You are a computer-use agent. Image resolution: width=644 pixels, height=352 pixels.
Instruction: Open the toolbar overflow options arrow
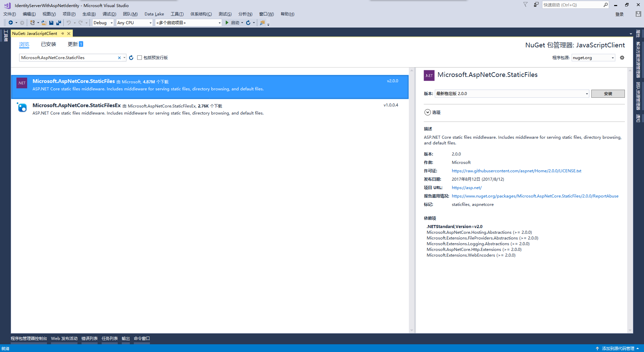(268, 24)
